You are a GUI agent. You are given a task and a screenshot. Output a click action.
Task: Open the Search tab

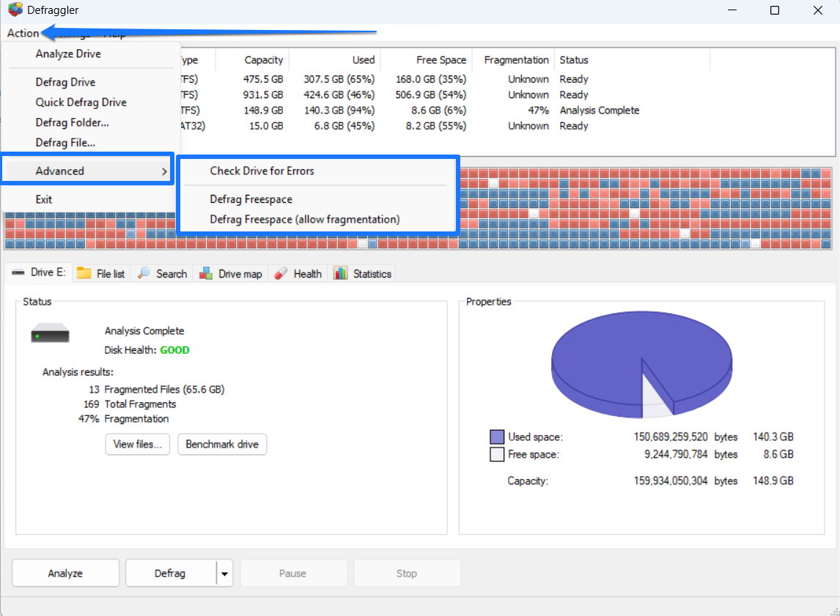pyautogui.click(x=161, y=273)
